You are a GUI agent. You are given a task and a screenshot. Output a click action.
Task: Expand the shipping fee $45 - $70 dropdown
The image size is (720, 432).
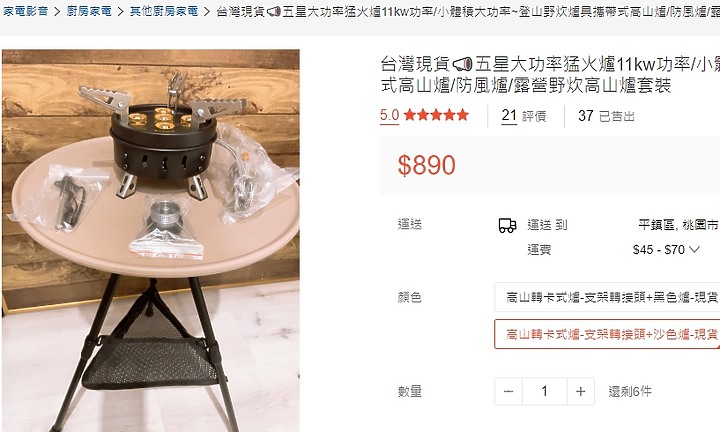(666, 250)
